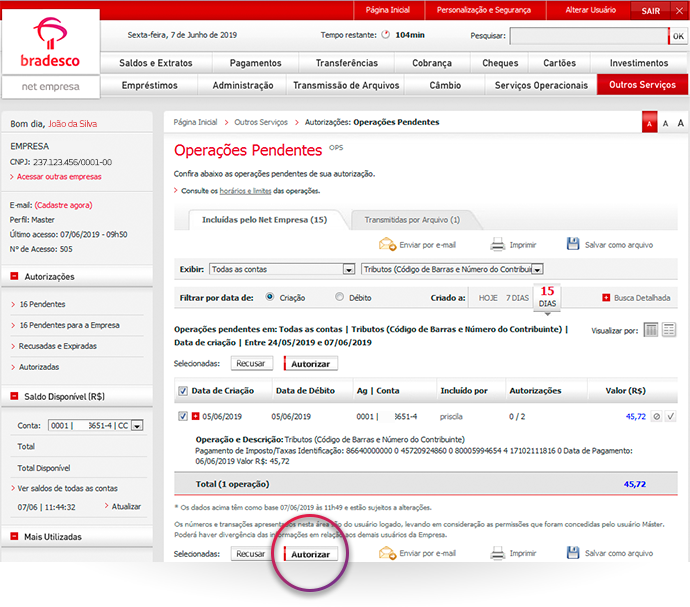Screen dimensions: 690x607
Task: Toggle the select-all checkbox in table header
Action: pos(182,390)
